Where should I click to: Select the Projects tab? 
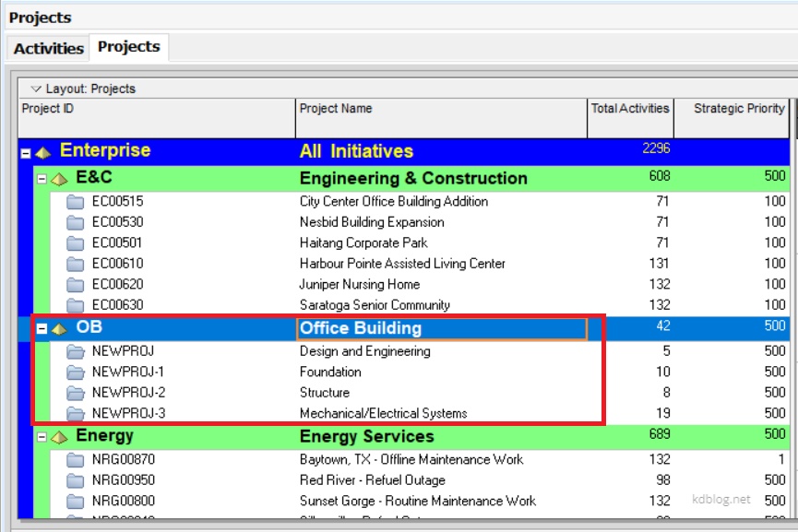point(128,47)
